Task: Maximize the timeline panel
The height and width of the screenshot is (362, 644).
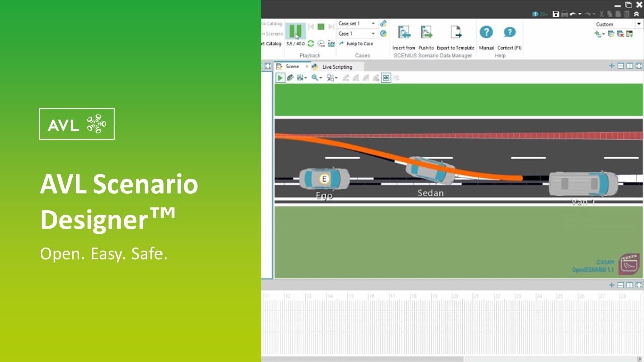Action: [639, 285]
